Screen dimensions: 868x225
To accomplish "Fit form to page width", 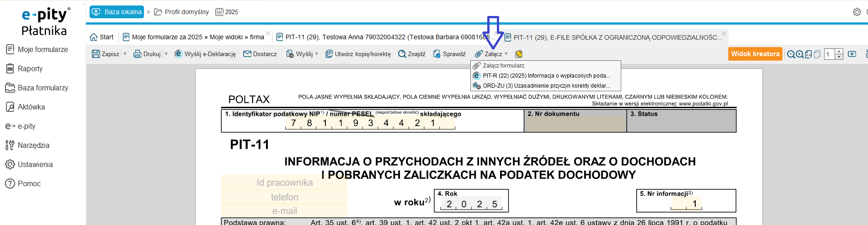I will 809,54.
